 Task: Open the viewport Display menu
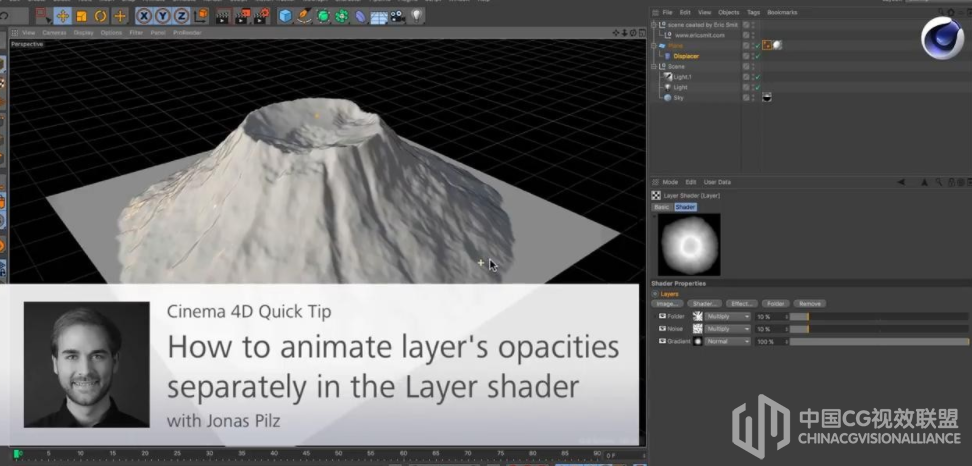point(83,32)
